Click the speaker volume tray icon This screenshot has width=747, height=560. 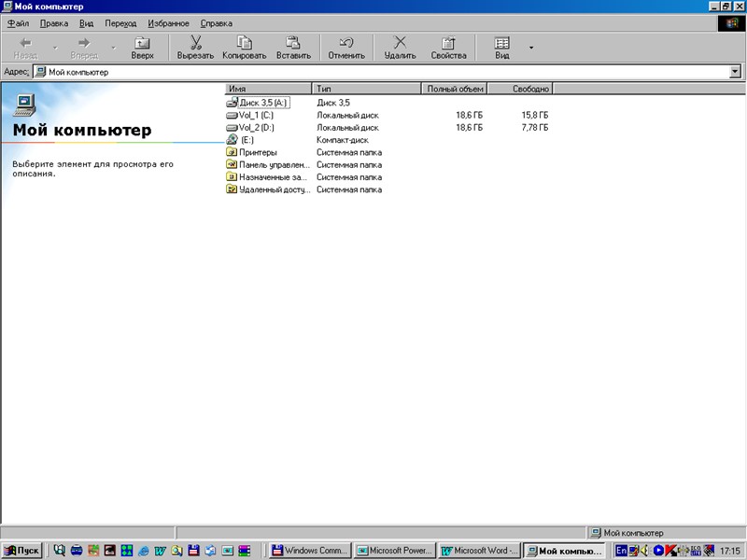(x=644, y=551)
